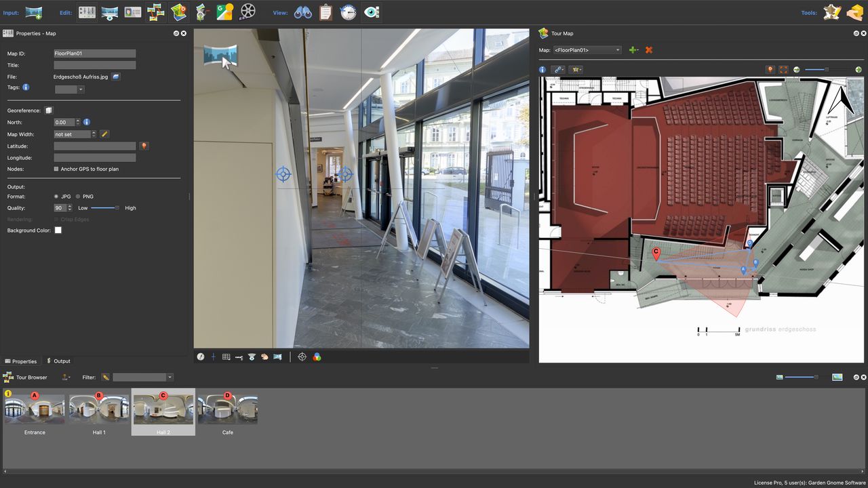Switch to the Output tab
The width and height of the screenshot is (868, 488).
click(58, 361)
